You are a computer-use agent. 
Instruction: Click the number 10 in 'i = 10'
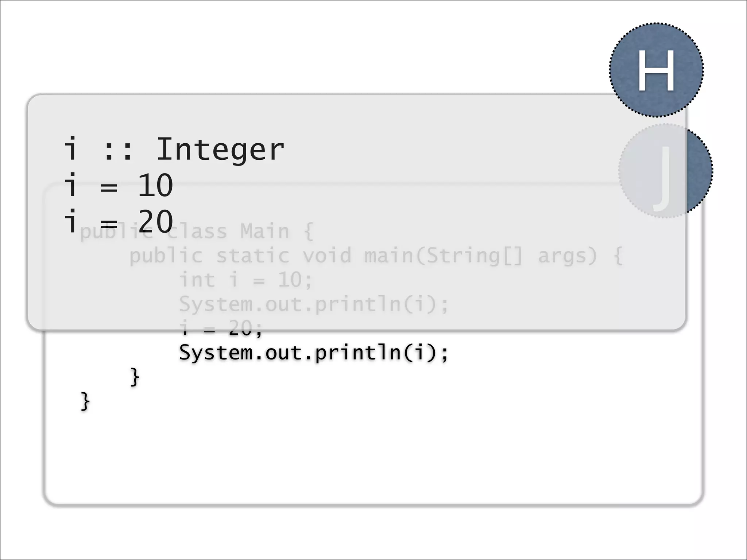pyautogui.click(x=155, y=186)
